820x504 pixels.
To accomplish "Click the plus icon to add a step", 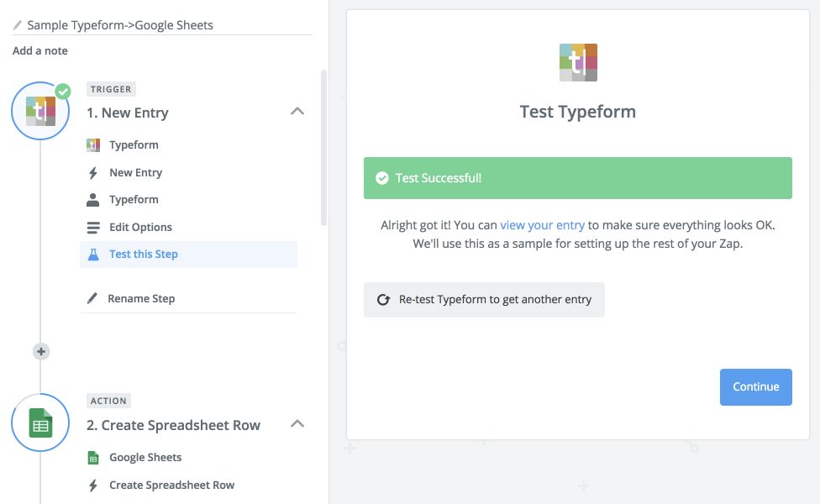I will (41, 351).
